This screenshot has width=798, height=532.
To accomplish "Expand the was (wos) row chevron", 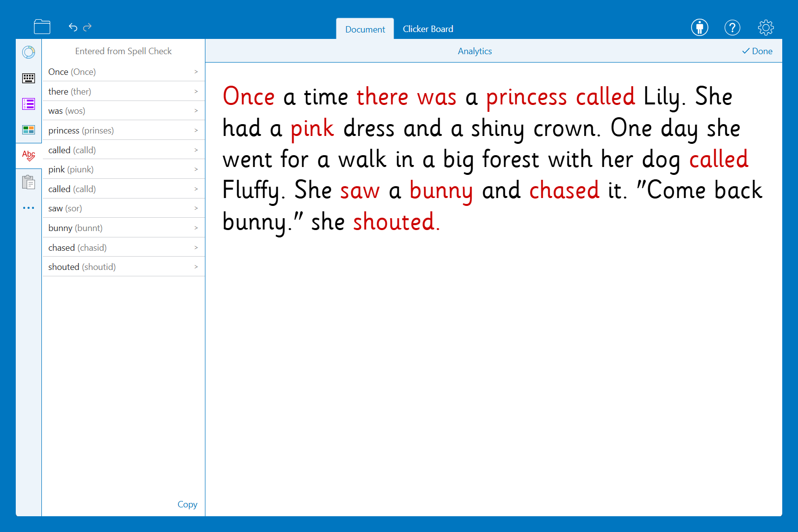I will click(x=196, y=111).
